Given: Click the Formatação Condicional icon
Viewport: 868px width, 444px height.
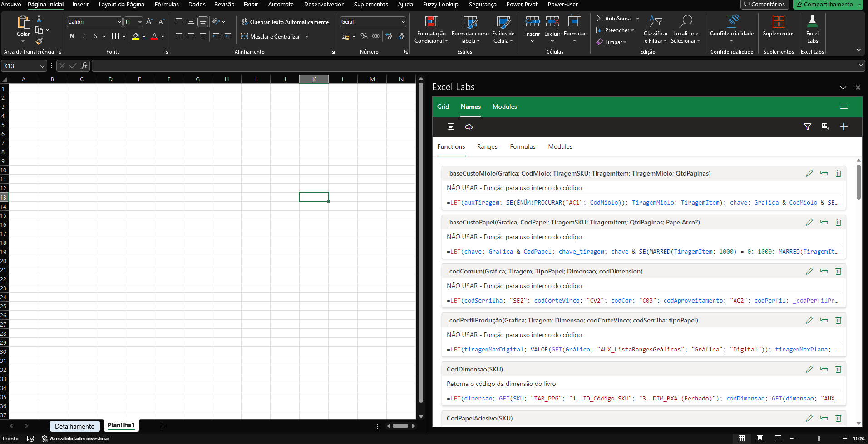Looking at the screenshot, I should point(431,29).
